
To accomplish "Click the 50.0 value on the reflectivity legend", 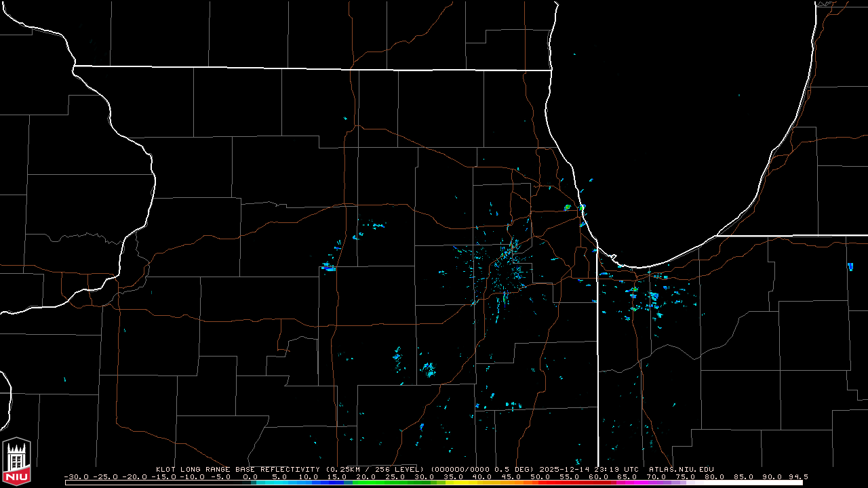I will [x=540, y=476].
